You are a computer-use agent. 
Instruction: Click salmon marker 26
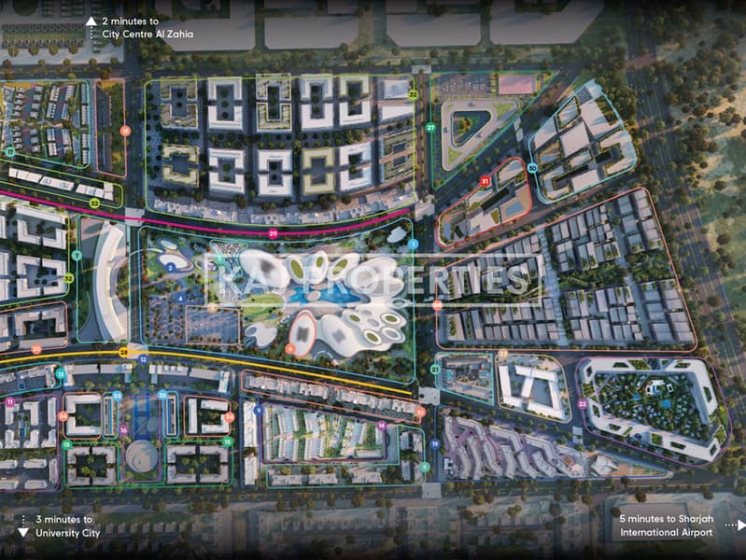point(437,305)
